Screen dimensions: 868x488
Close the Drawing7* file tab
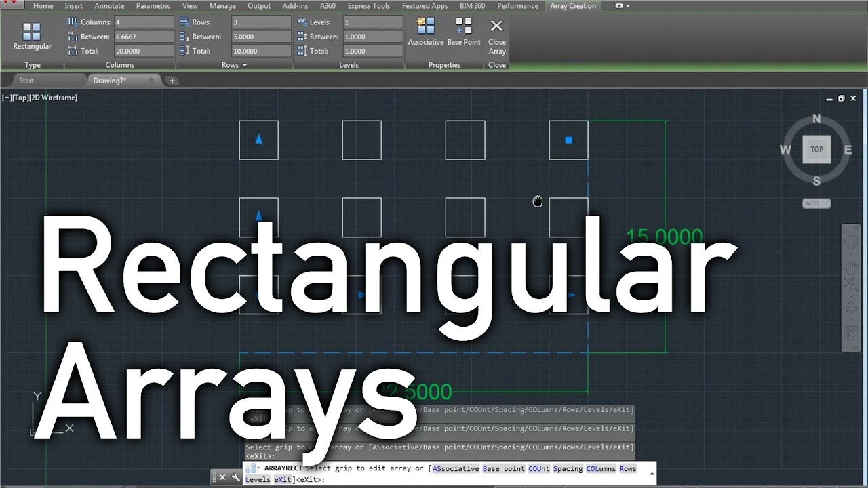point(151,81)
